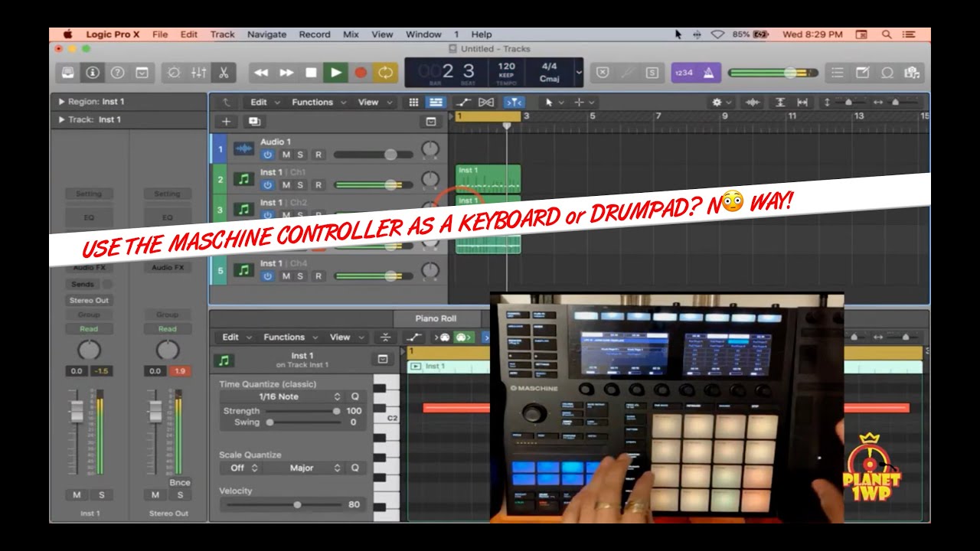Click the duplicate track button

pos(254,121)
